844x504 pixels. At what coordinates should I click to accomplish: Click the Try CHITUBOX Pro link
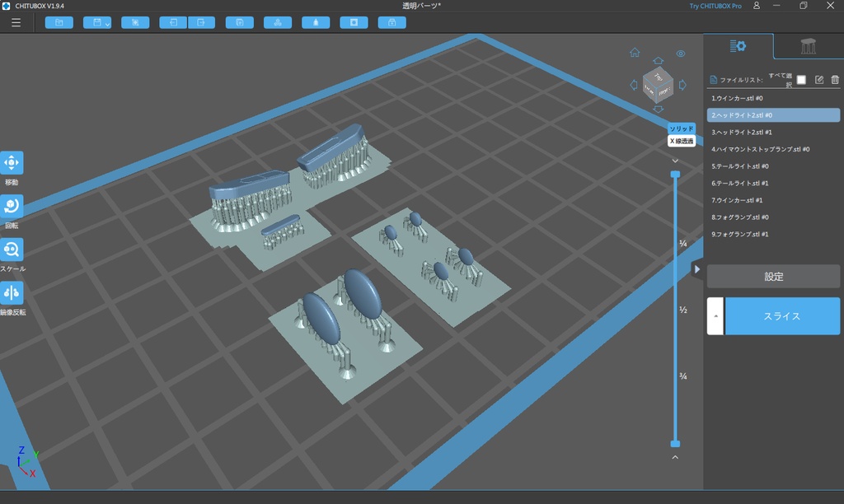coord(715,6)
